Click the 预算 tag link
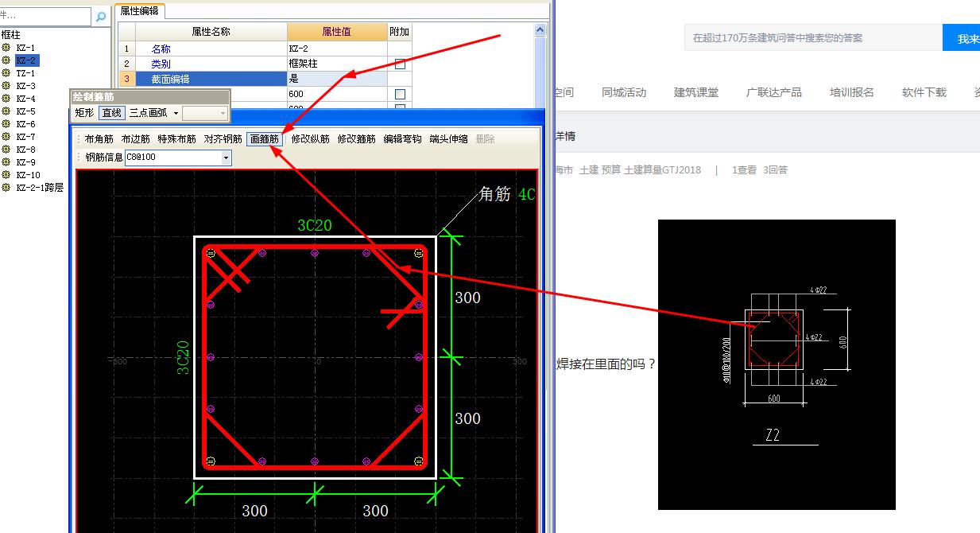Screen dimensions: 980x533 pyautogui.click(x=611, y=169)
